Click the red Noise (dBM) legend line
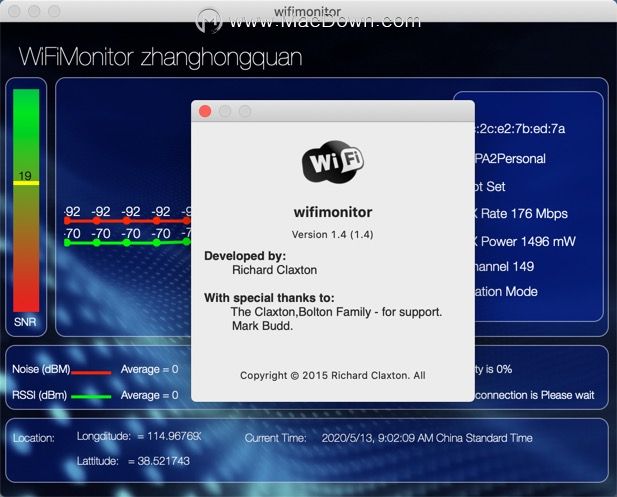The height and width of the screenshot is (497, 617). [91, 372]
